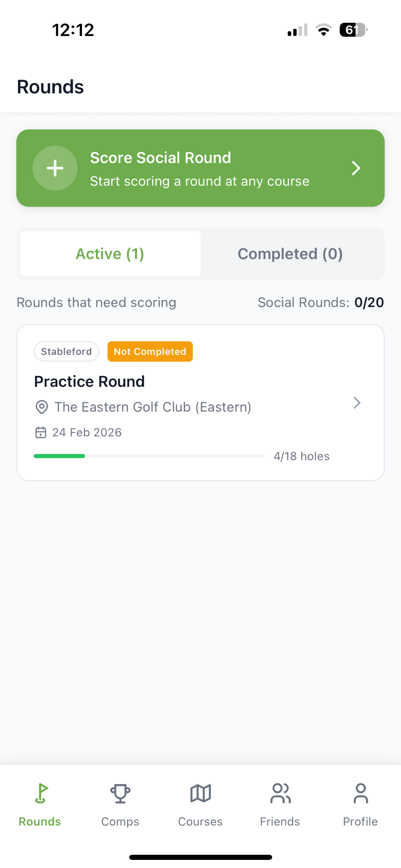Switch to the Active (1) tab
The height and width of the screenshot is (868, 401).
[x=110, y=254]
